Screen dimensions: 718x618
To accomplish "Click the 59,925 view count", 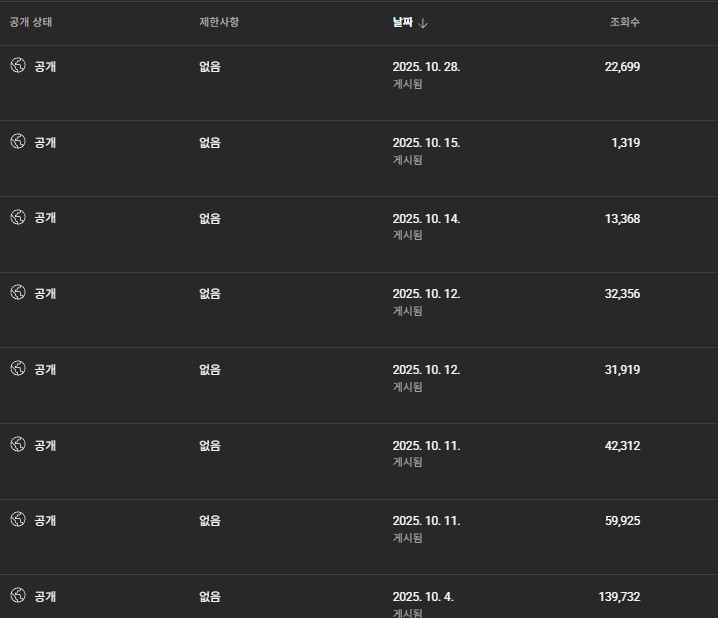I will [x=622, y=521].
